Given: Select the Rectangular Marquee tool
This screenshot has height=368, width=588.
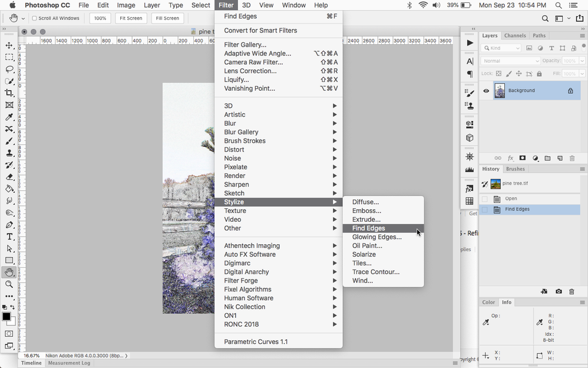Looking at the screenshot, I should point(9,57).
